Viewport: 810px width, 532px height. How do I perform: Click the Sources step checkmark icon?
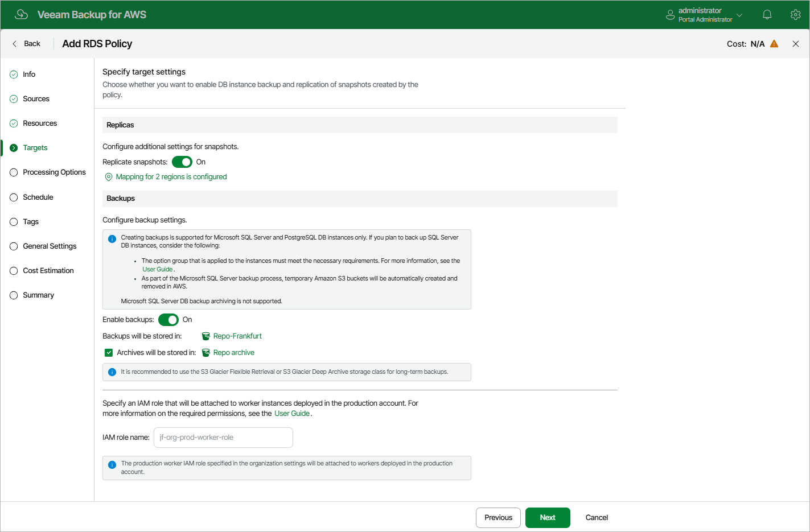pyautogui.click(x=14, y=99)
